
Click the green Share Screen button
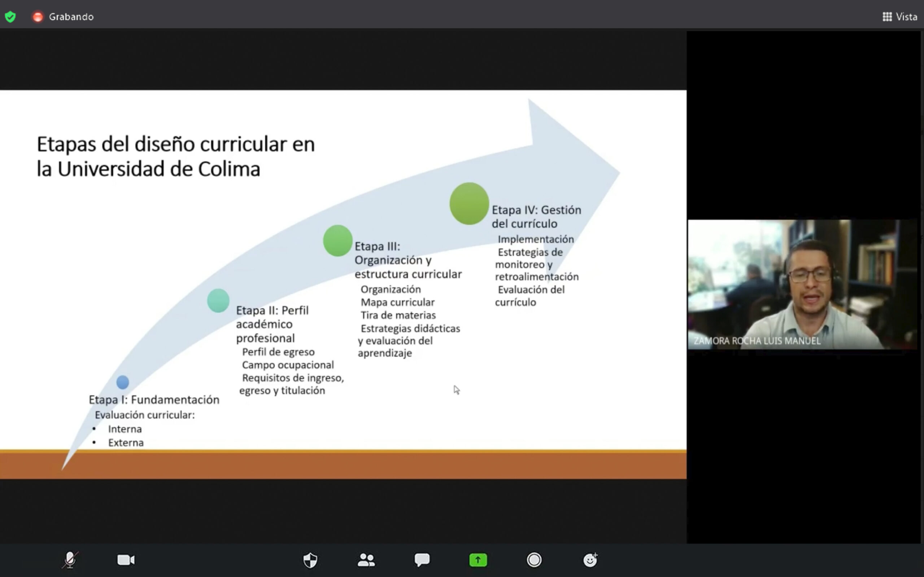click(x=478, y=560)
